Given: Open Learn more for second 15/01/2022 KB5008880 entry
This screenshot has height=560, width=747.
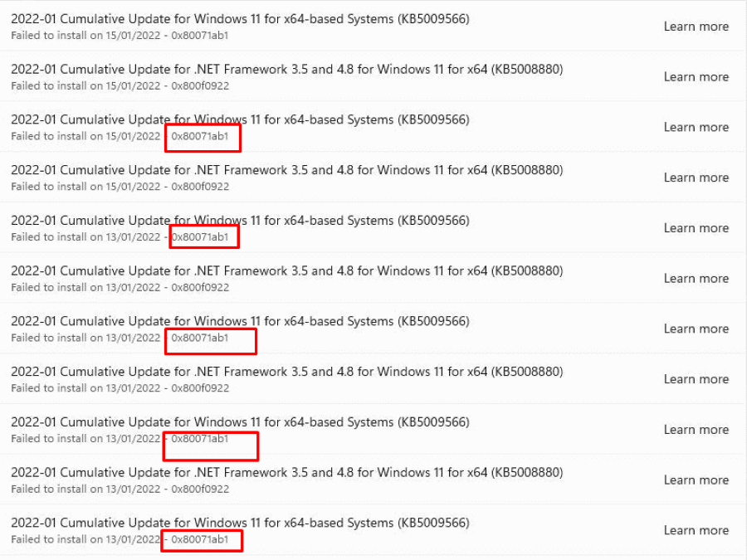Looking at the screenshot, I should click(x=696, y=178).
